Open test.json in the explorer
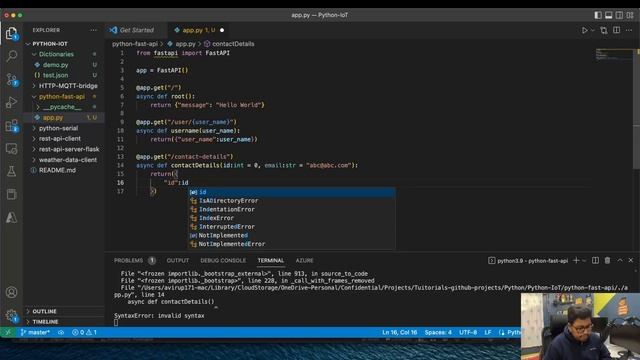640x360 pixels. click(x=64, y=75)
